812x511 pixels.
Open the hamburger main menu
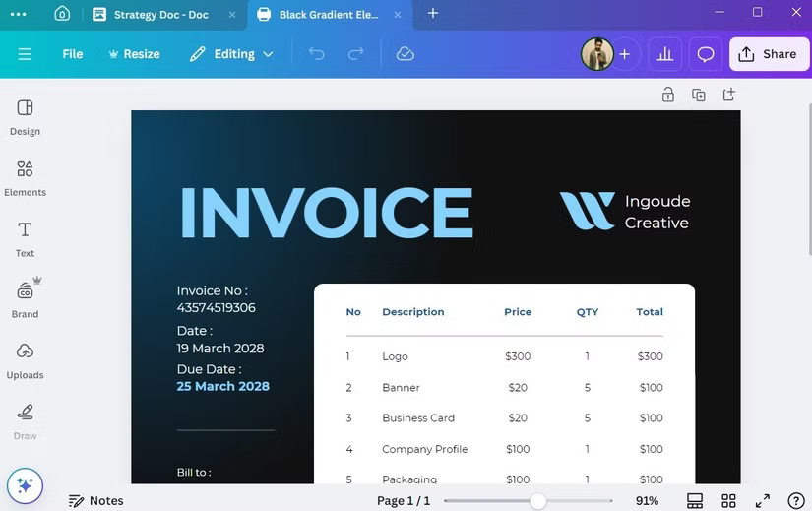coord(25,54)
